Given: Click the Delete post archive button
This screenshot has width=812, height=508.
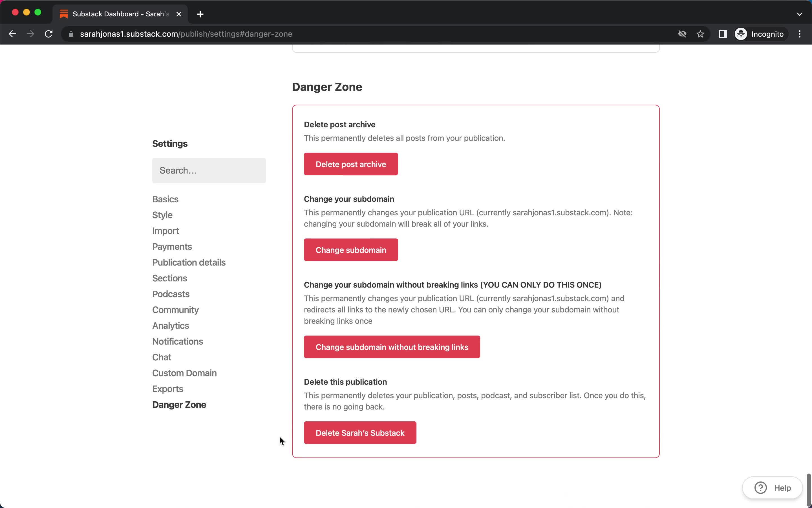Looking at the screenshot, I should [351, 164].
